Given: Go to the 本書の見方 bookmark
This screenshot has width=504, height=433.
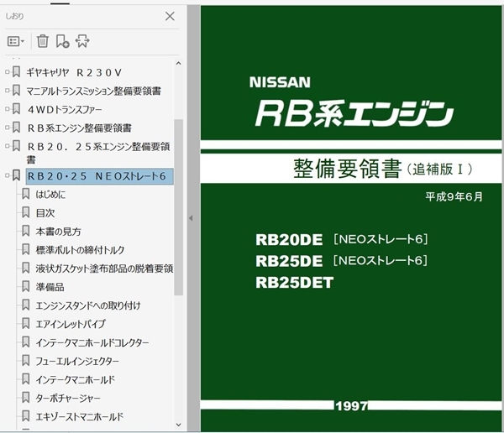Looking at the screenshot, I should click(58, 232).
